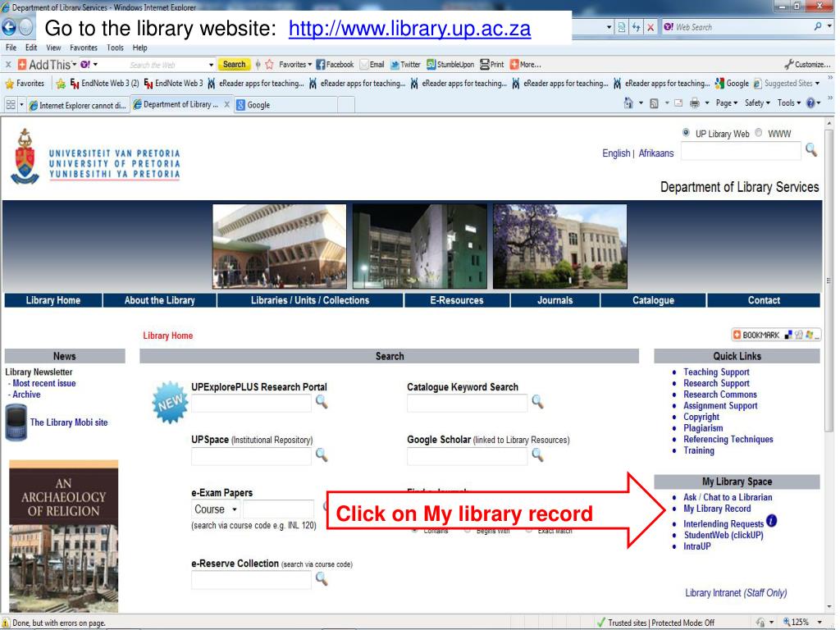Click the My Library Record link
Image resolution: width=840 pixels, height=630 pixels.
(717, 509)
